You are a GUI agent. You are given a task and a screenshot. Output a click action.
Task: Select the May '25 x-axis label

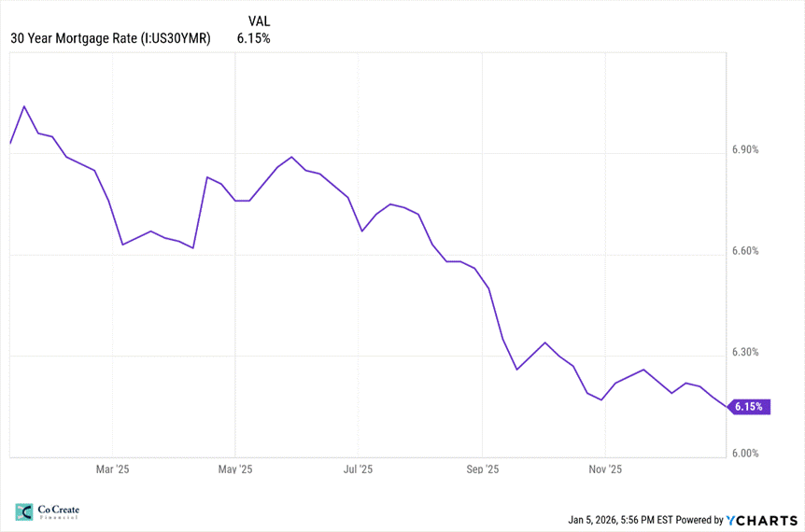pos(235,469)
